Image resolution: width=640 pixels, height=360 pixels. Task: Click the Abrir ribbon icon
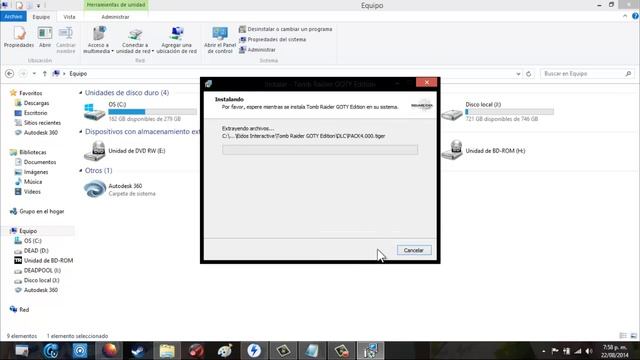[45, 38]
